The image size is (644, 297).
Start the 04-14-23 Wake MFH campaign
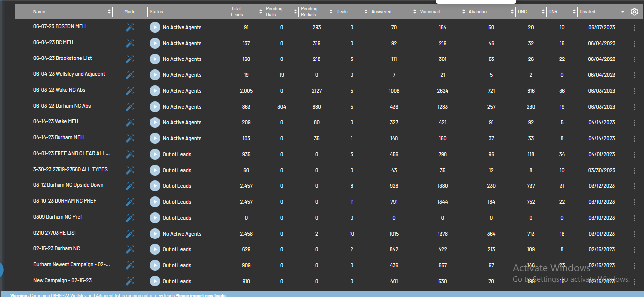click(x=155, y=122)
